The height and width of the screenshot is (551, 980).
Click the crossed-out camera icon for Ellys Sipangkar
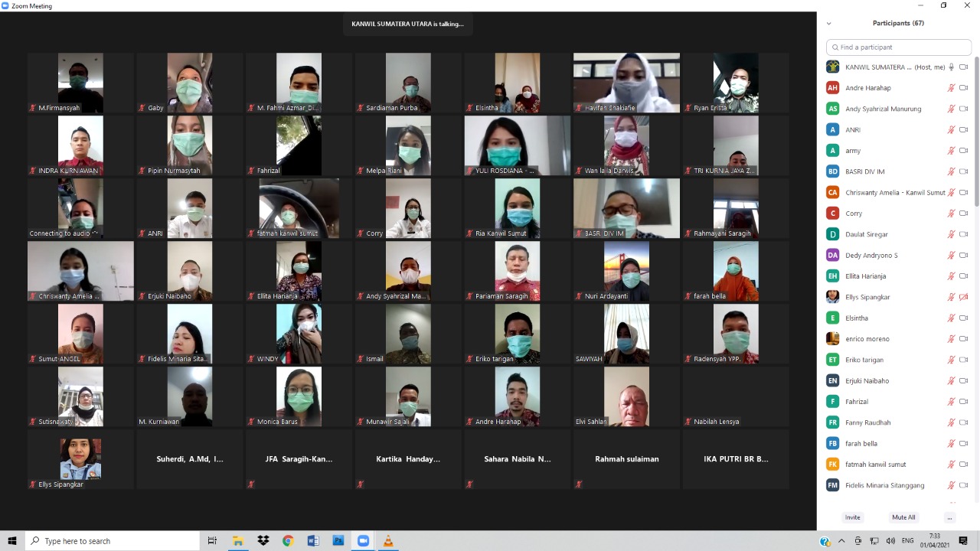pos(964,297)
